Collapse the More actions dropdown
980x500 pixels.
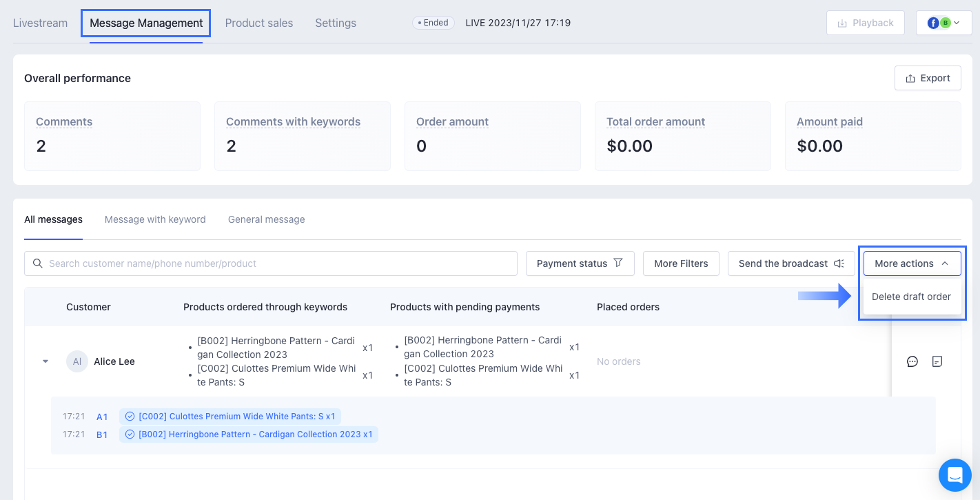[912, 263]
